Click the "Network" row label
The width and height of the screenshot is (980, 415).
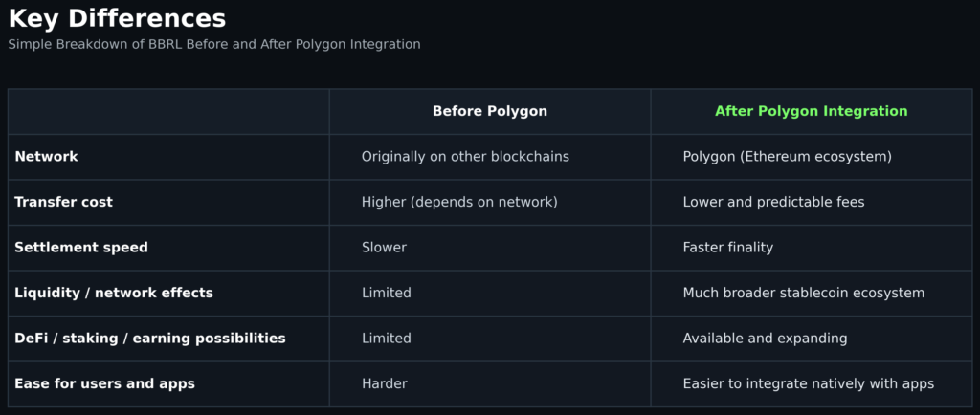46,156
